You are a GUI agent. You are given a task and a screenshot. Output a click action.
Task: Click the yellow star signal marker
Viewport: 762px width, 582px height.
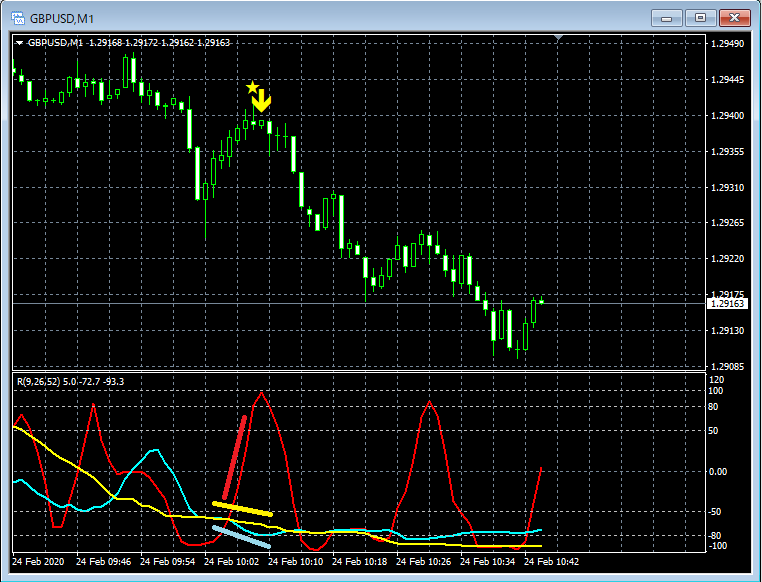(252, 87)
